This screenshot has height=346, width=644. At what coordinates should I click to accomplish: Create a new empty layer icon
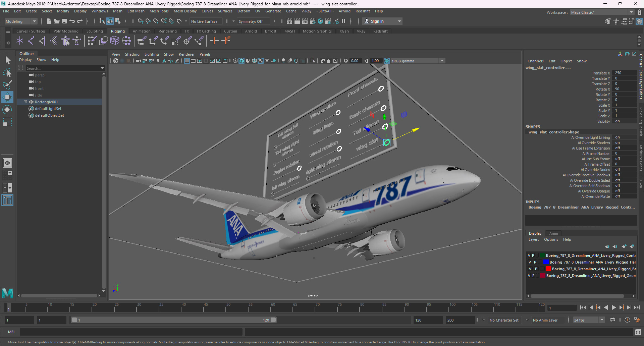pos(624,246)
